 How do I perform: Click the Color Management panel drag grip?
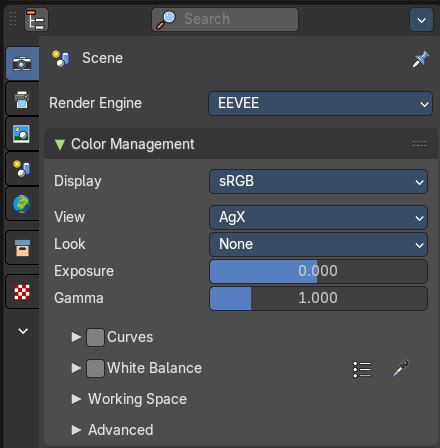(x=419, y=144)
